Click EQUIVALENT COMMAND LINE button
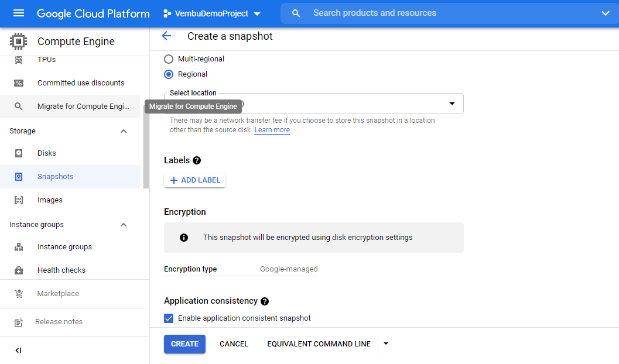Image resolution: width=619 pixels, height=364 pixels. point(319,344)
